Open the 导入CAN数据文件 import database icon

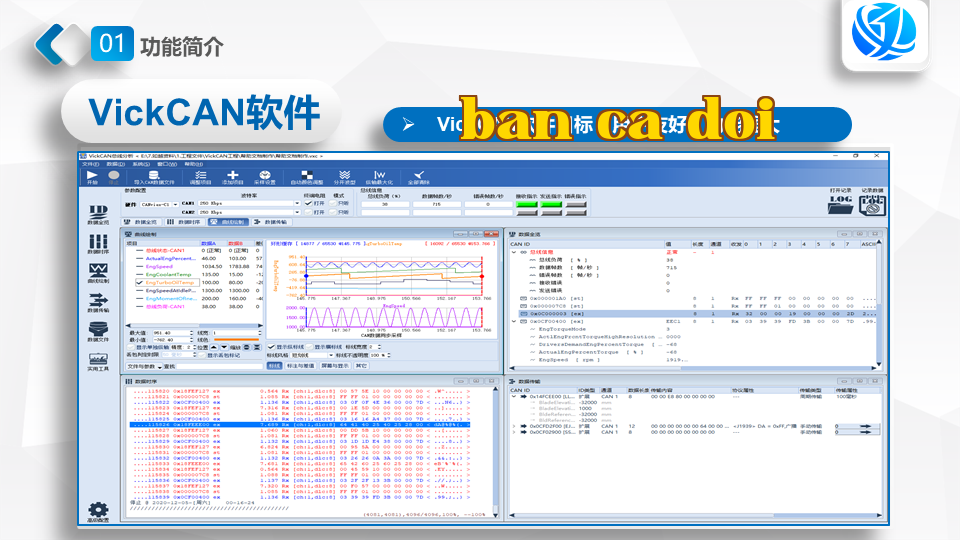(x=154, y=175)
